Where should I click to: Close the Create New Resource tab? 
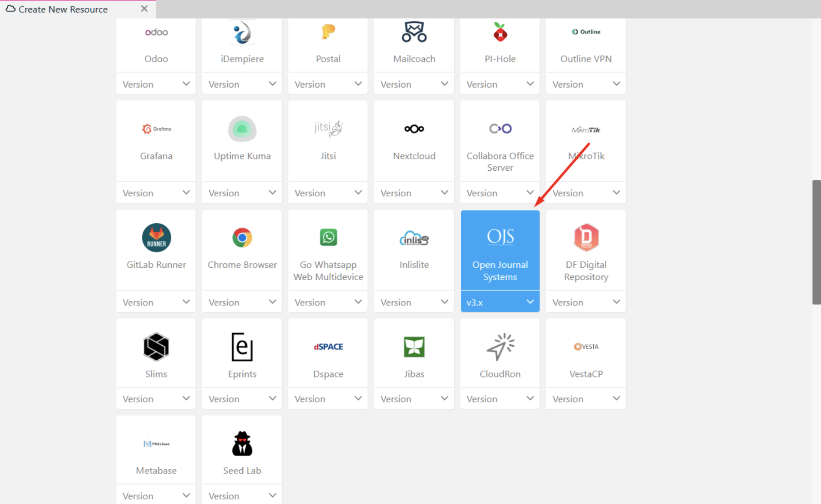pos(144,9)
